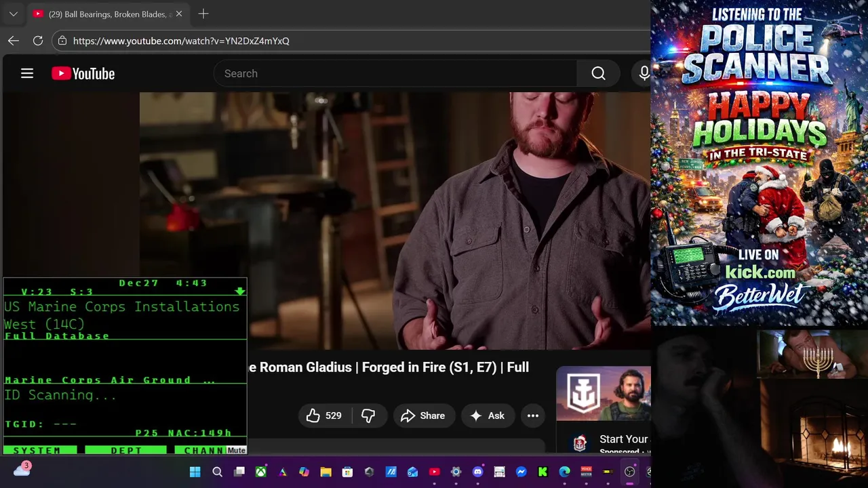Close the Ball Bearings browser tab

coord(179,14)
